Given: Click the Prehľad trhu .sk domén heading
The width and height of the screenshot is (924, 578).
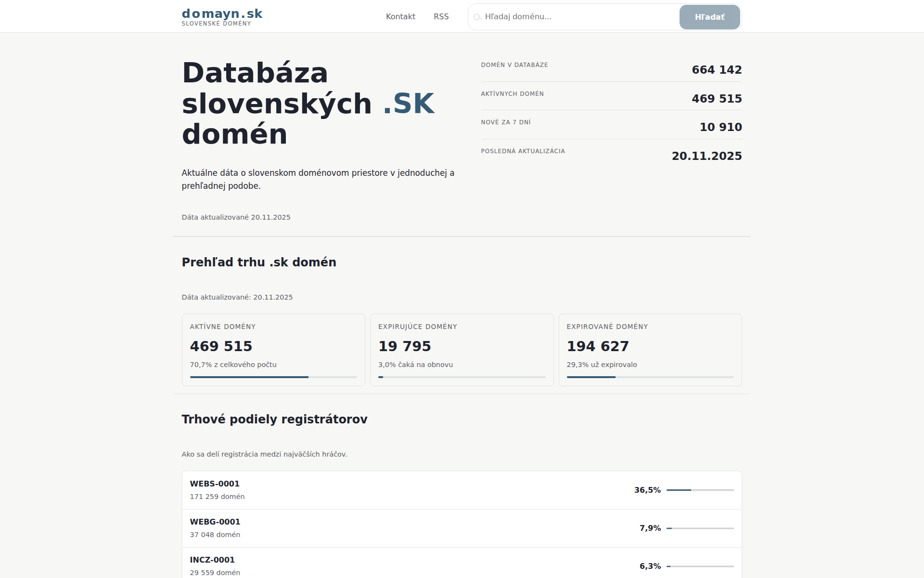Looking at the screenshot, I should [x=259, y=262].
